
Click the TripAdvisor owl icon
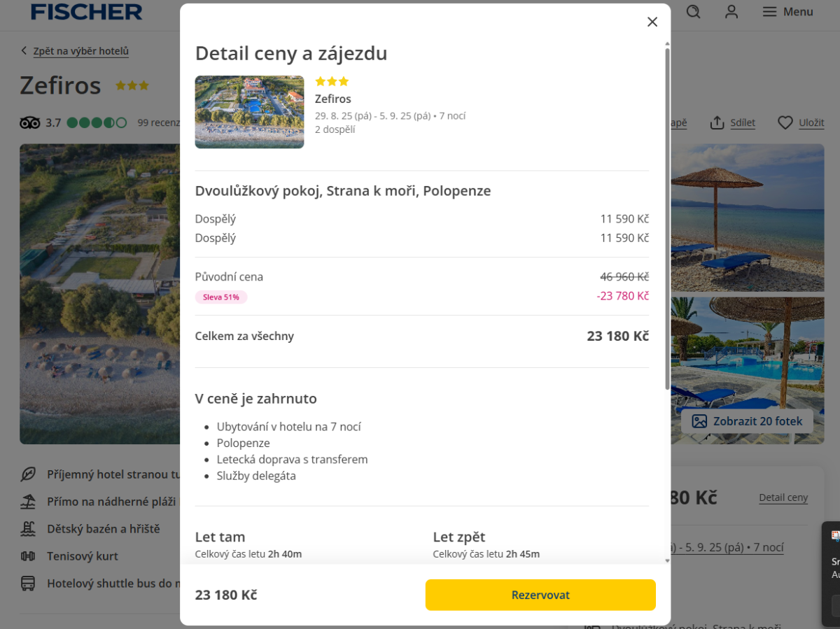(30, 123)
